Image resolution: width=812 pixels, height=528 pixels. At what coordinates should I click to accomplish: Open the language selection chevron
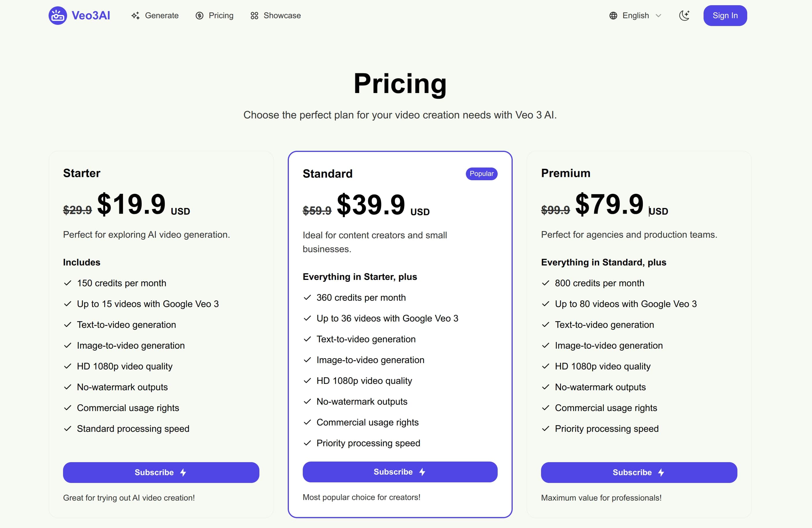pyautogui.click(x=659, y=15)
